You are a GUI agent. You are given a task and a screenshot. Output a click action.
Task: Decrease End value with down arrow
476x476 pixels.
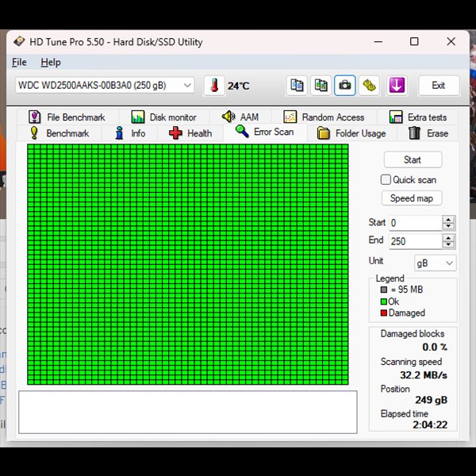point(449,244)
